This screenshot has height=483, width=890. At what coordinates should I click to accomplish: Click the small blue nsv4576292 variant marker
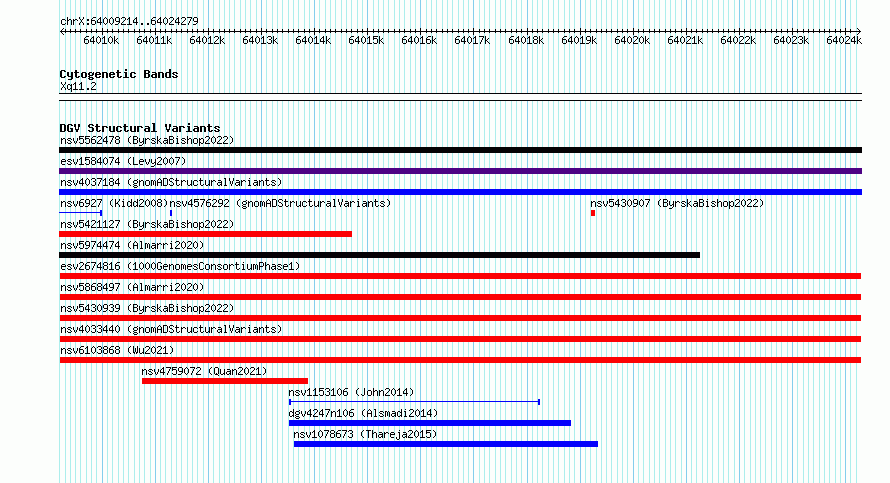click(171, 213)
